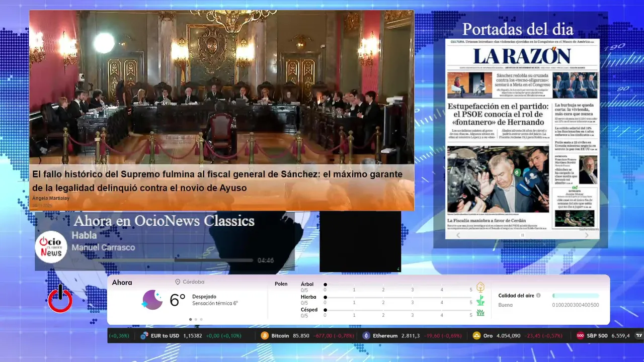Click the Árbol pollen level scale
Screen dimensions: 644x362
398,285
